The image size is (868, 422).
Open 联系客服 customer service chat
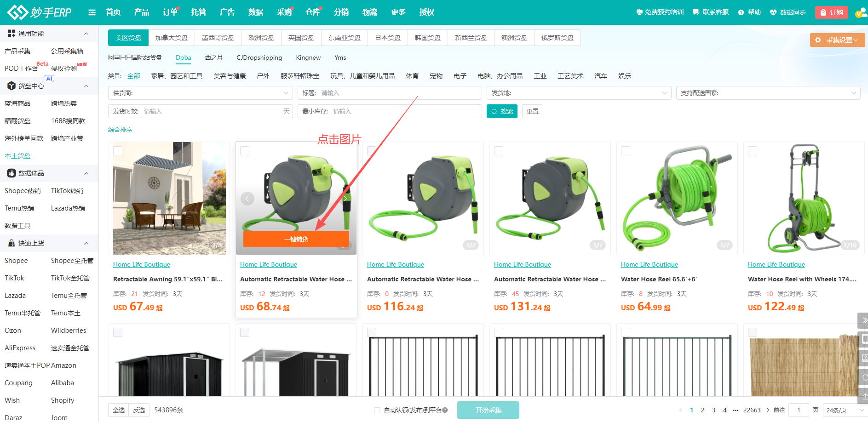coord(711,12)
